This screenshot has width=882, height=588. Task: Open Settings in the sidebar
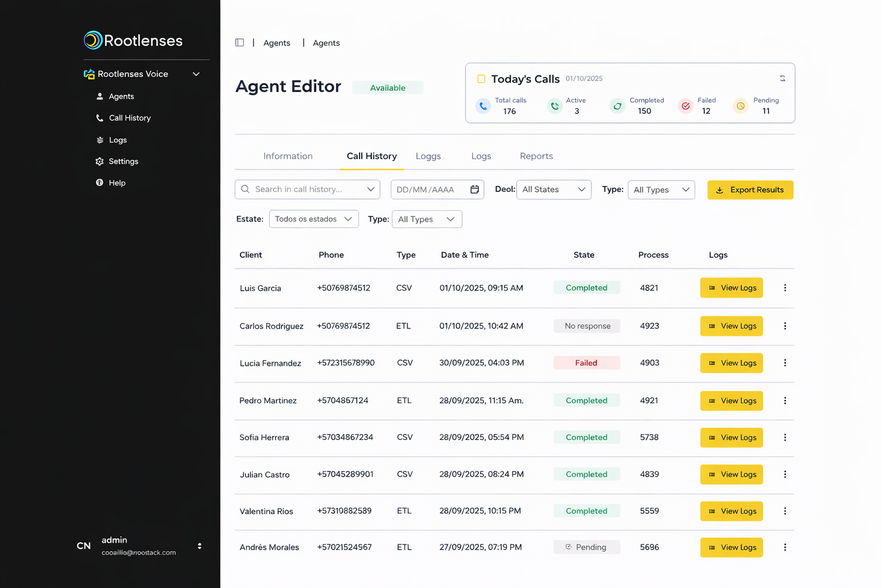coord(123,161)
